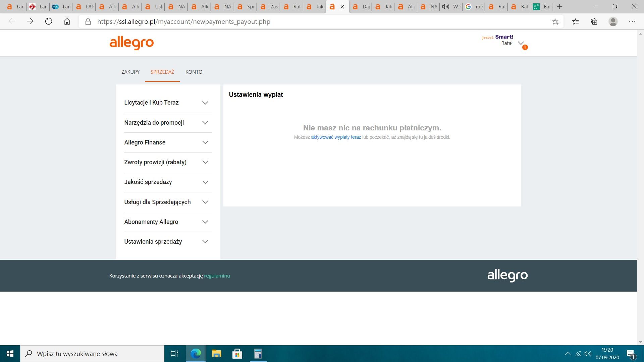Reload the page with refresh icon
This screenshot has width=644, height=362.
coord(49,21)
